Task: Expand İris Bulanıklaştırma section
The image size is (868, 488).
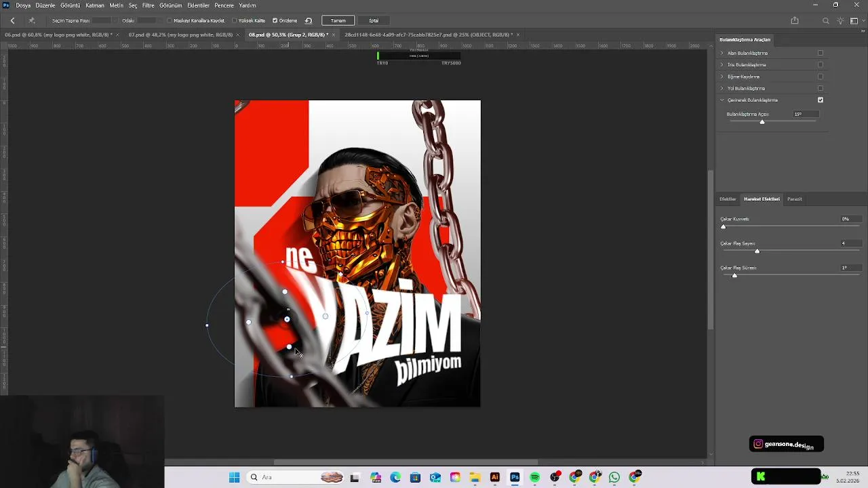Action: [722, 64]
